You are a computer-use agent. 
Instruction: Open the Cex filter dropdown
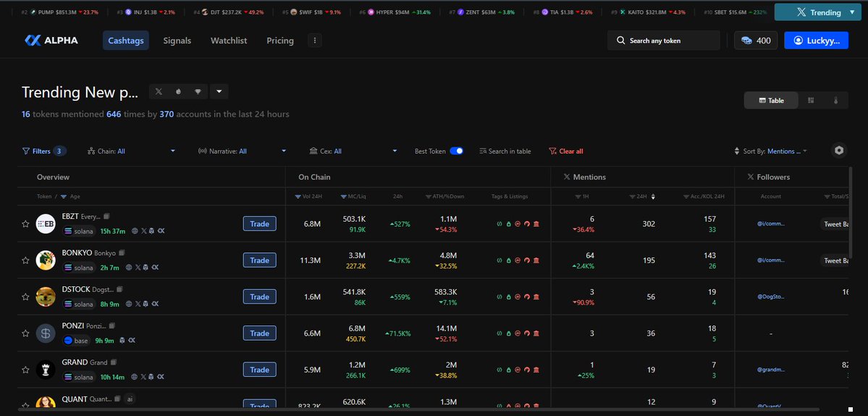(353, 151)
